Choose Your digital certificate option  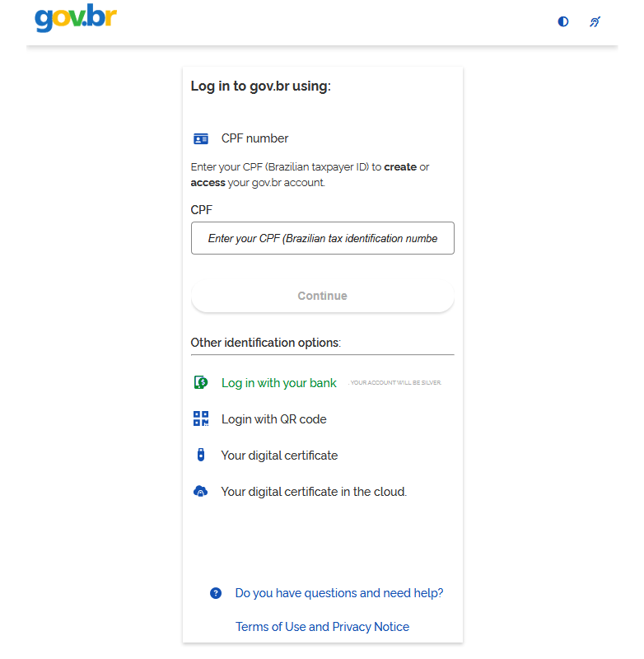coord(279,456)
